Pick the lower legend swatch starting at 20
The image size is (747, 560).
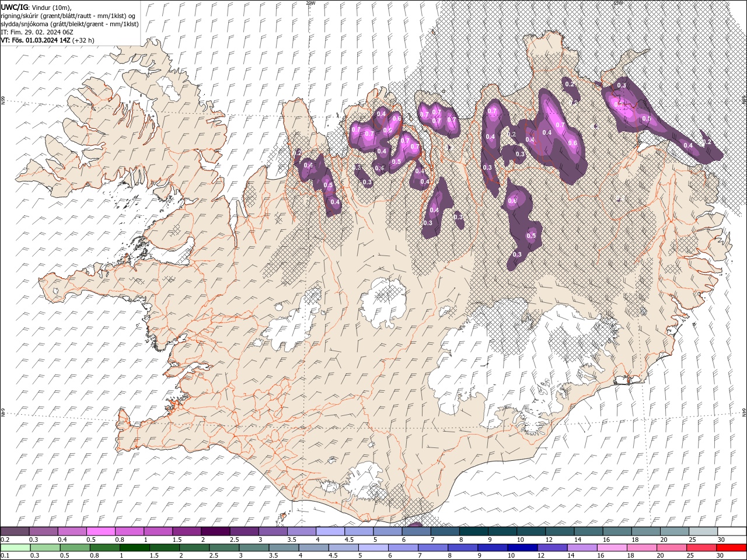[x=671, y=548]
